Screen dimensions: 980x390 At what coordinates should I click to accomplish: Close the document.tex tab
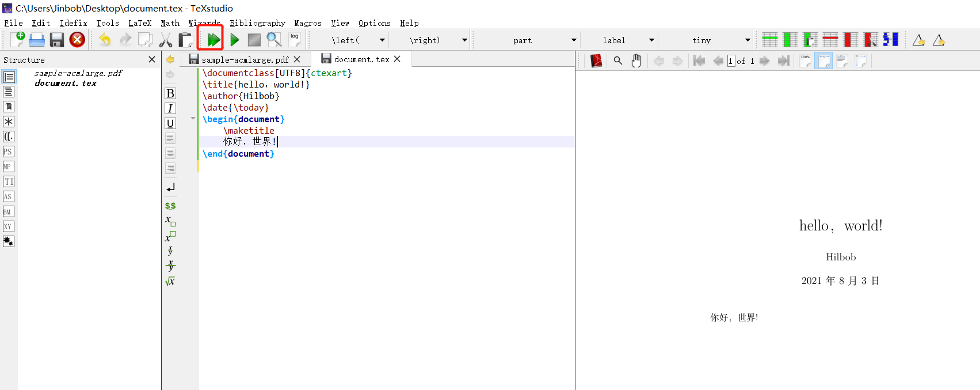(x=397, y=59)
